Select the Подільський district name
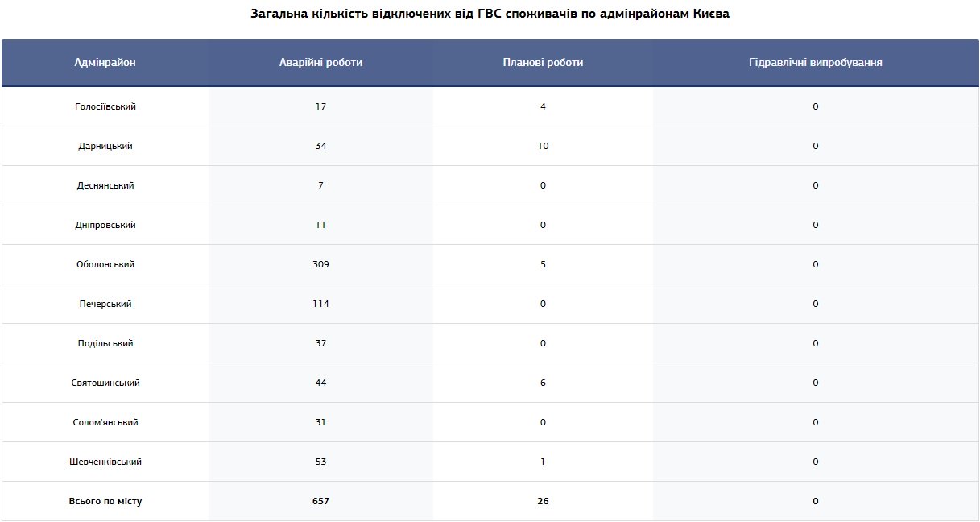This screenshot has height=522, width=980. pyautogui.click(x=105, y=343)
